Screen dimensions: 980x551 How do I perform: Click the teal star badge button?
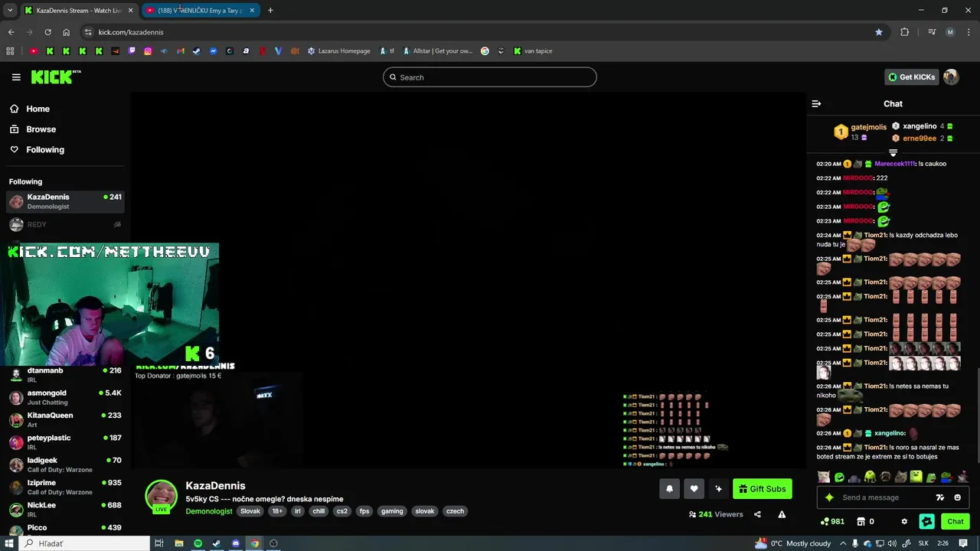(927, 522)
